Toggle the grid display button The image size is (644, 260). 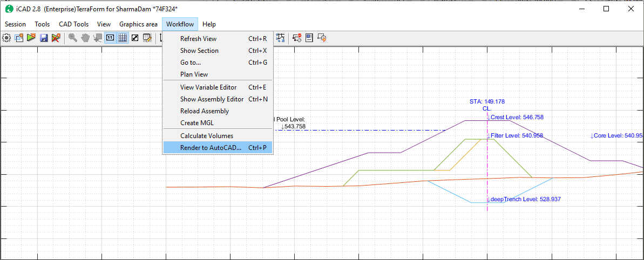(x=123, y=38)
